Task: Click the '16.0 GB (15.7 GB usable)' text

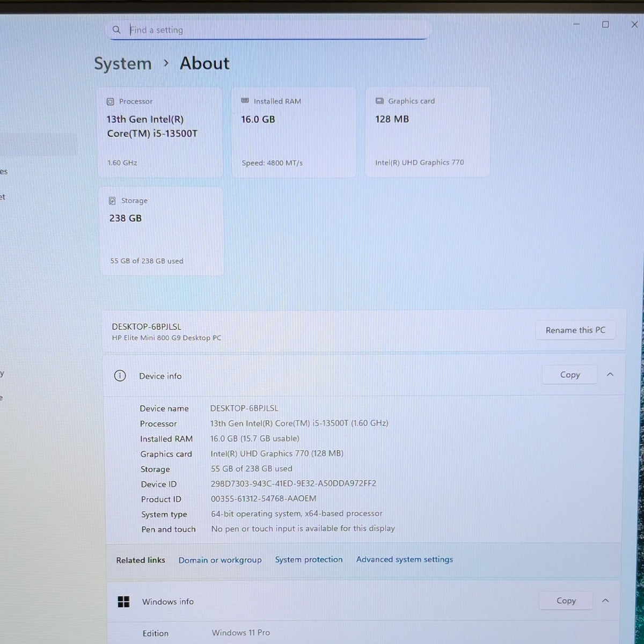Action: (255, 438)
